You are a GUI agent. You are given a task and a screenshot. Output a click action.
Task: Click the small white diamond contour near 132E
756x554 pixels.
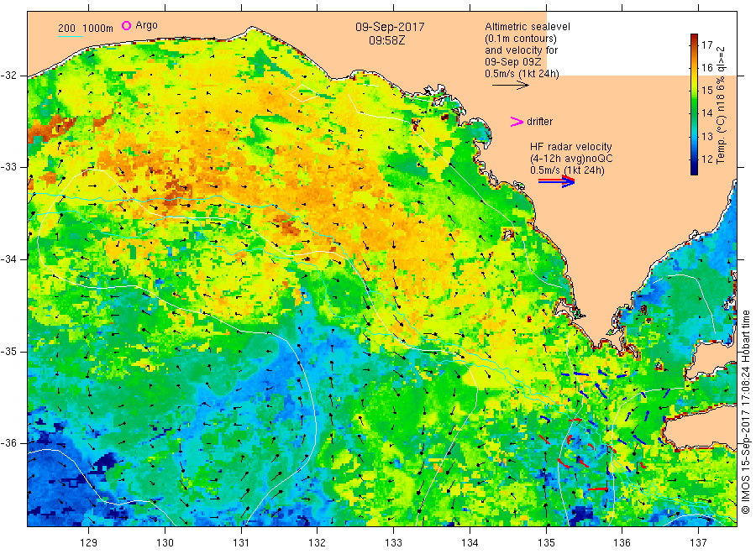(x=304, y=93)
